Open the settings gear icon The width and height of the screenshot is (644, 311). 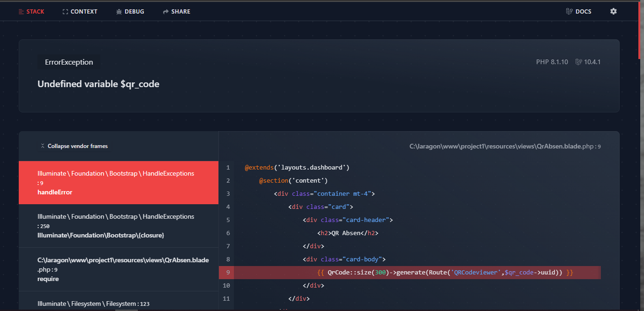coord(614,11)
